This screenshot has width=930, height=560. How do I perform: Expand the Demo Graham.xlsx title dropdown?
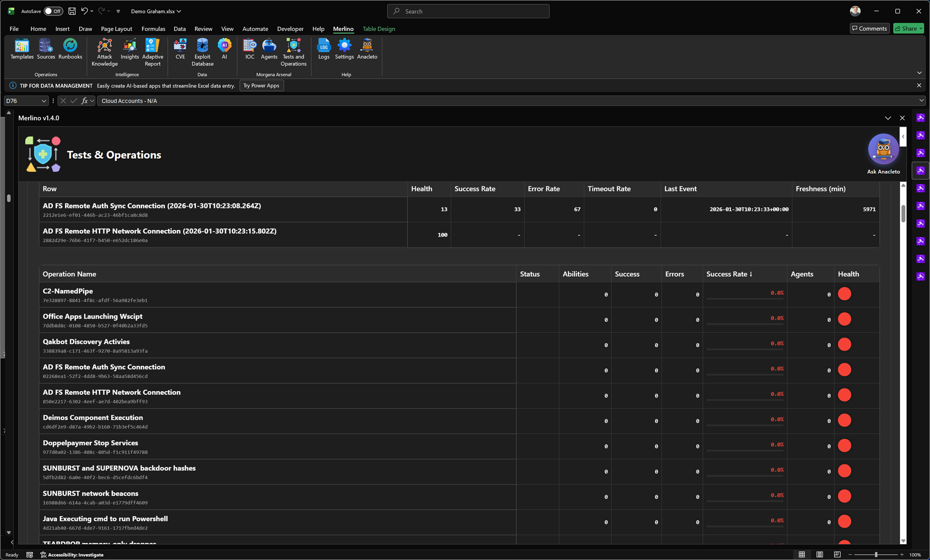179,11
